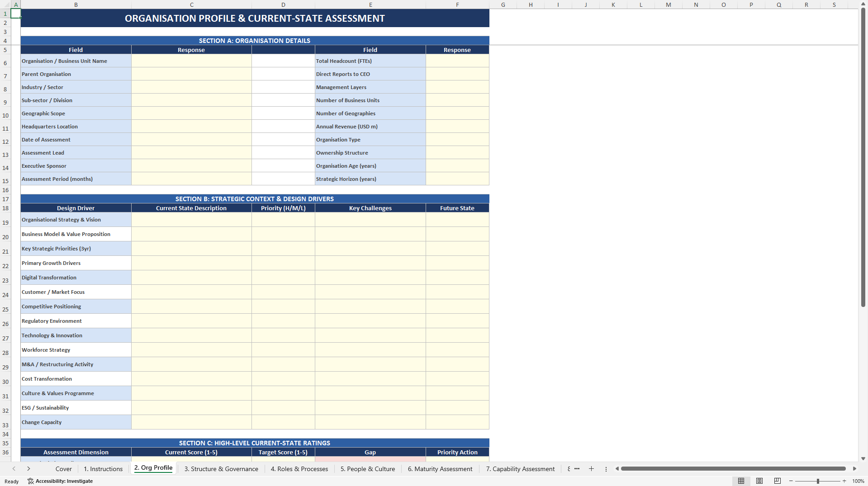Switch to Page Break Preview icon

point(778,481)
